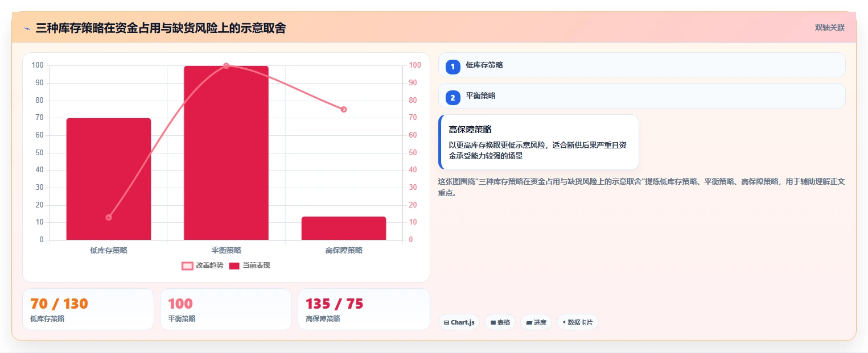The image size is (868, 353).
Task: Open the 135 / 75 stat card
Action: tap(364, 309)
